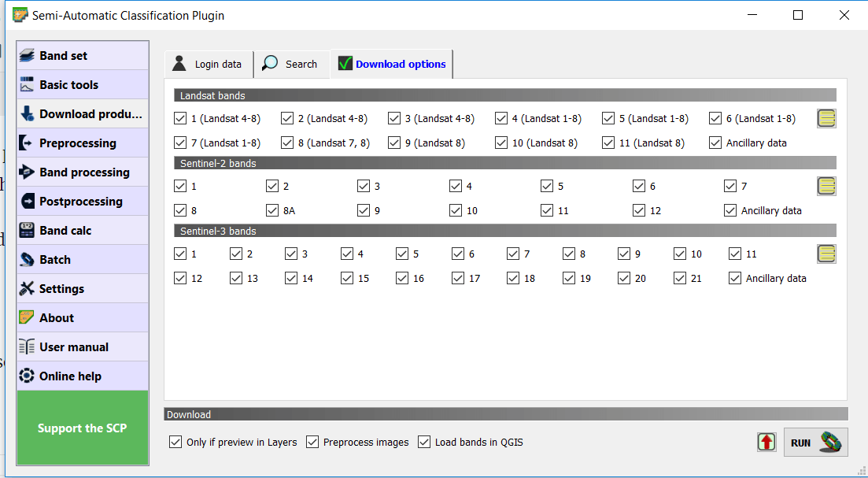868x478 pixels.
Task: Open the User manual link
Action: point(83,346)
